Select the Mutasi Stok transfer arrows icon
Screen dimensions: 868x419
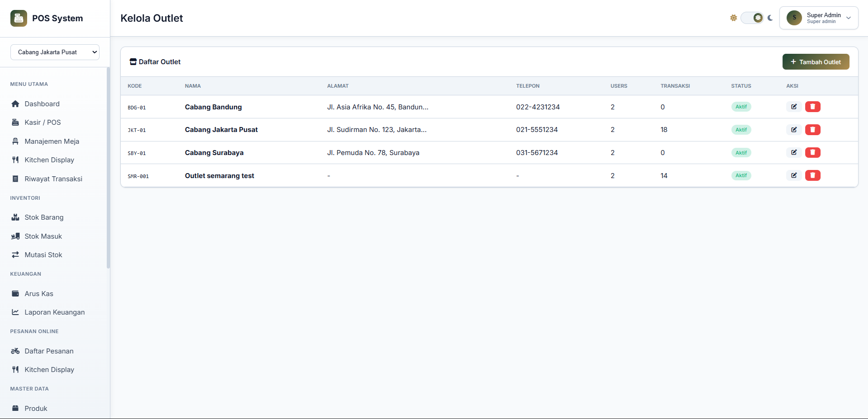tap(15, 254)
